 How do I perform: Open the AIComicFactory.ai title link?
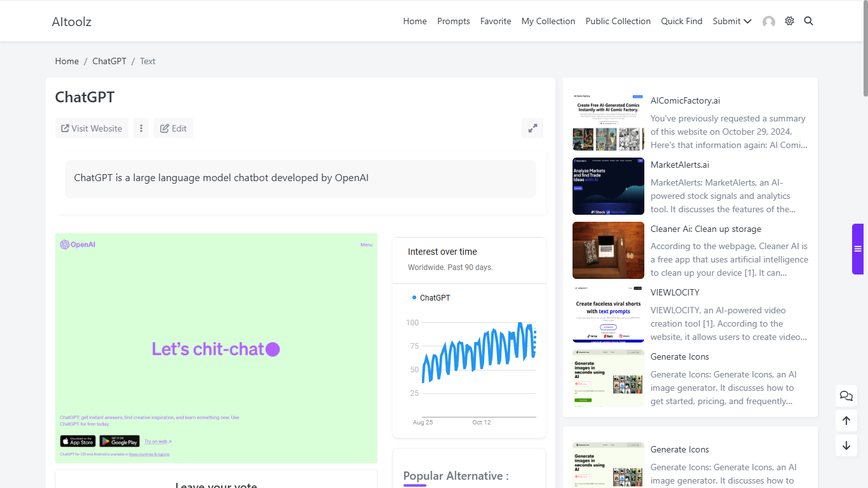click(x=685, y=100)
